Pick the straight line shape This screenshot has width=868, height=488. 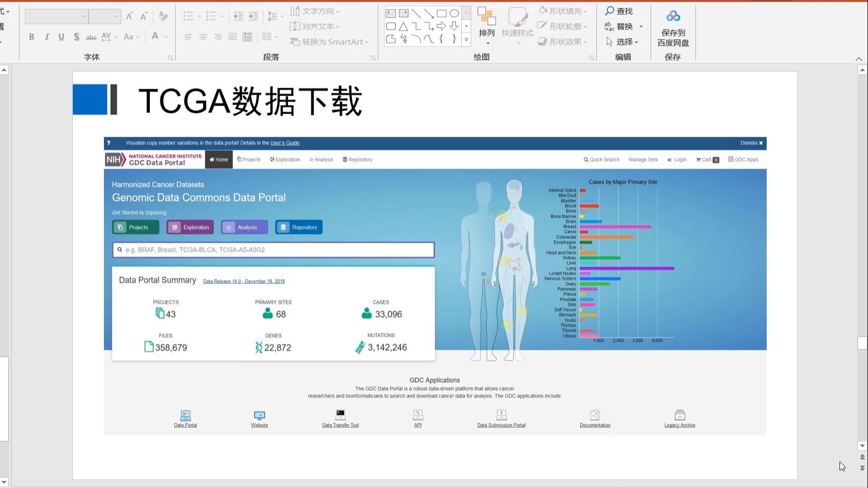pyautogui.click(x=416, y=13)
